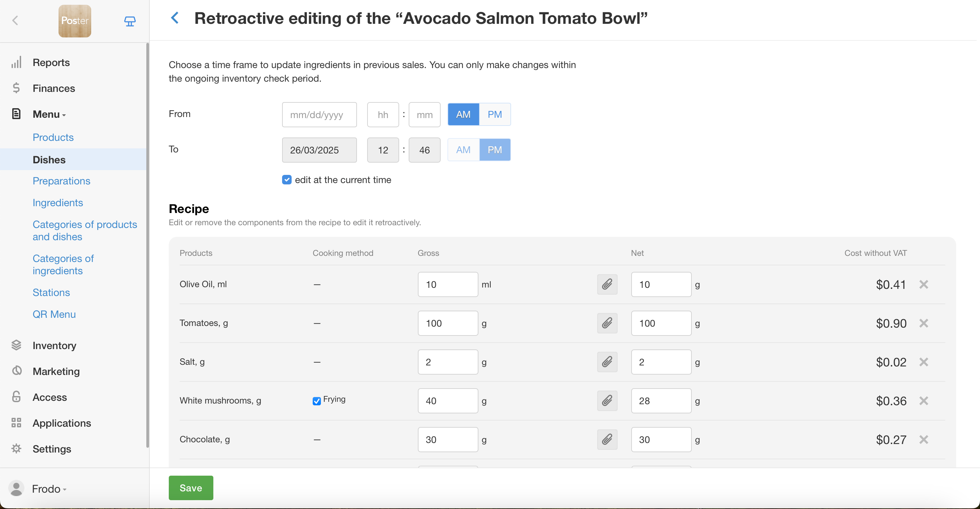Open the Inventory section
Viewport: 980px width, 509px height.
pyautogui.click(x=54, y=345)
